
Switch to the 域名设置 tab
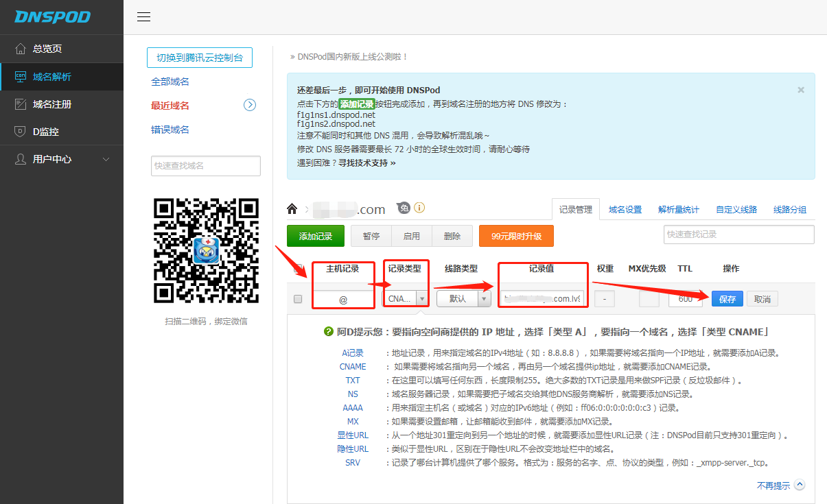click(625, 210)
